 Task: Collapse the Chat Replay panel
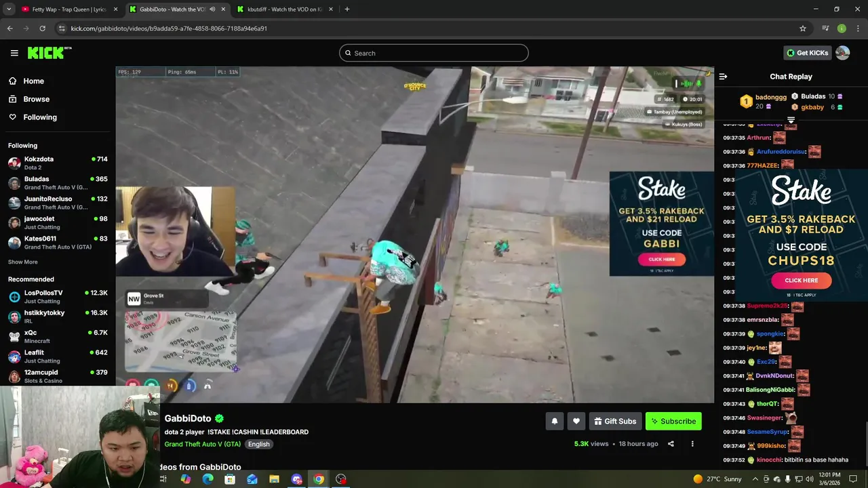click(x=723, y=77)
